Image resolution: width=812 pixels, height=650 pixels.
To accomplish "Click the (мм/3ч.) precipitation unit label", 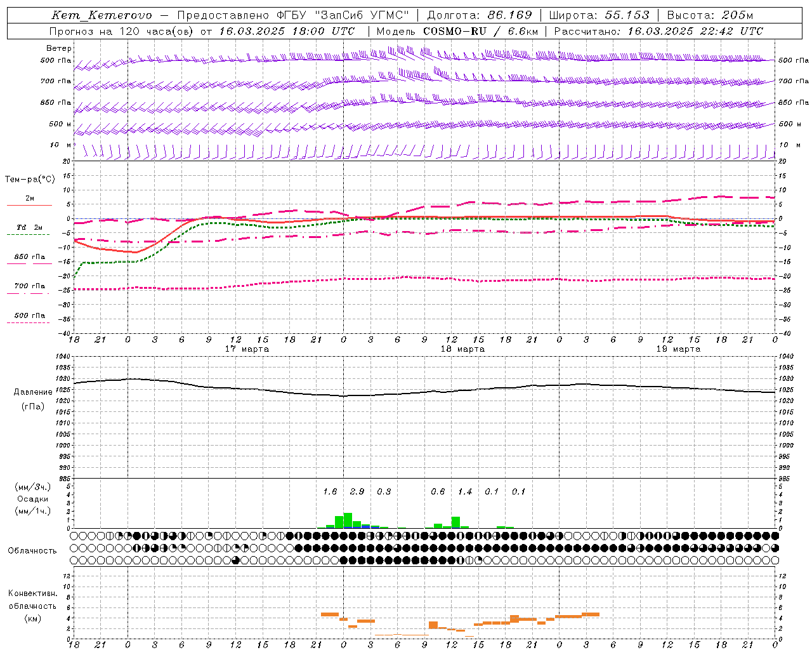I will pos(32,487).
